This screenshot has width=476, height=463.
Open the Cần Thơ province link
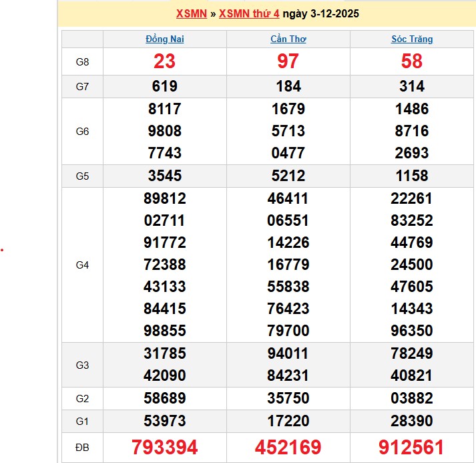pos(288,39)
